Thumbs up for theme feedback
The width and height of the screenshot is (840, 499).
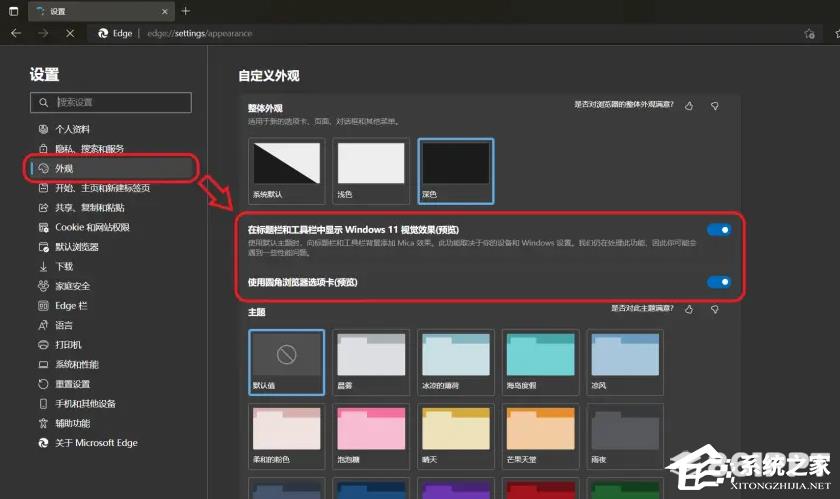click(x=689, y=309)
